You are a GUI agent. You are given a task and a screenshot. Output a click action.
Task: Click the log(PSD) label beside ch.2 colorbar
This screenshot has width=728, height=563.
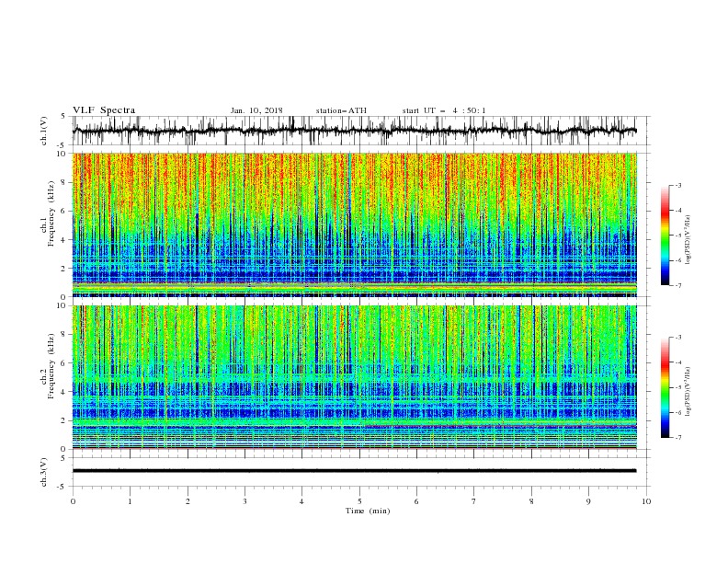point(689,392)
